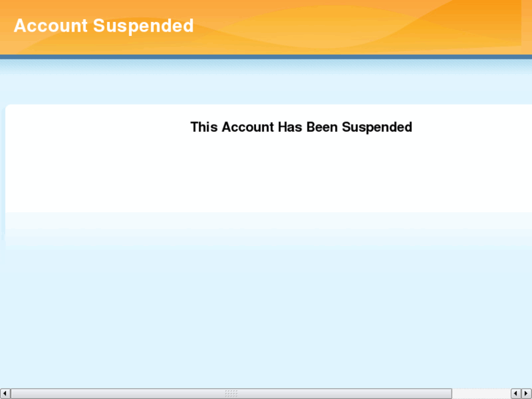Click the horizontal scrollbar thumb
This screenshot has width=532, height=399.
click(x=231, y=394)
